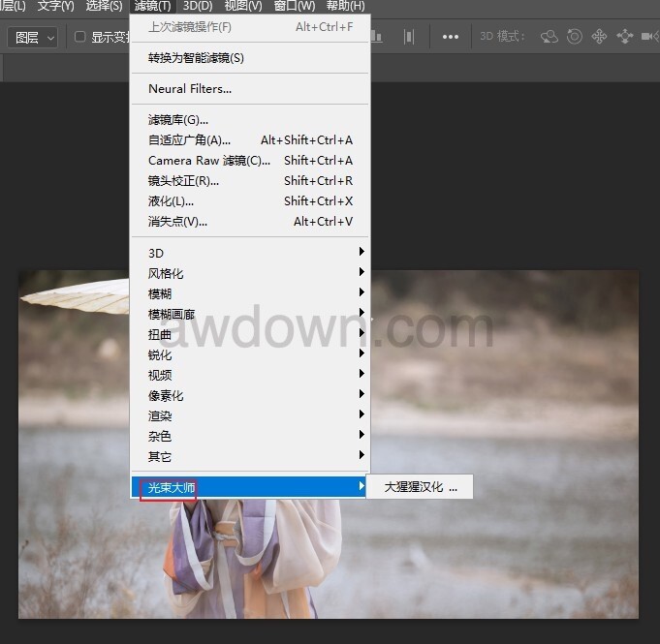660x644 pixels.
Task: Open the 图层 auto-select dropdown
Action: pyautogui.click(x=33, y=37)
